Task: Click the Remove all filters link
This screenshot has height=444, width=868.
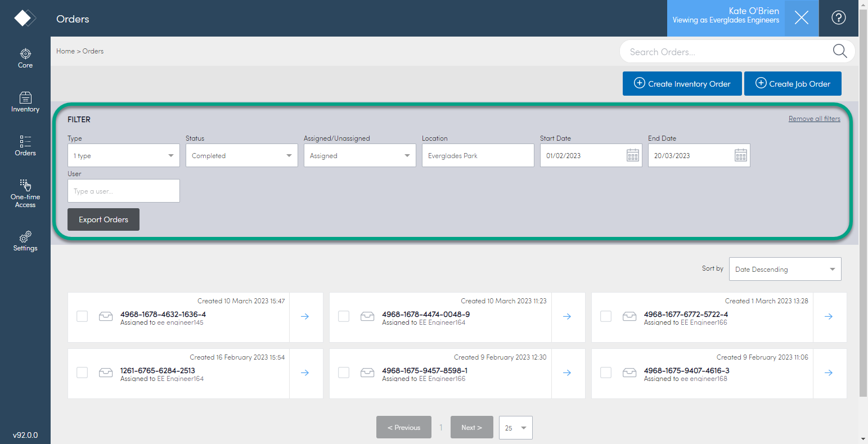Action: (815, 119)
